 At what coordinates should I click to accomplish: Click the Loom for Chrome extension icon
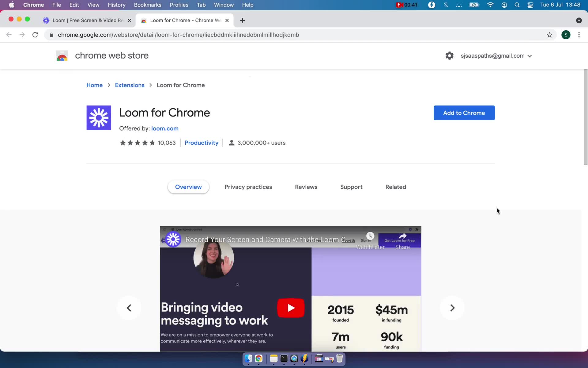tap(99, 118)
